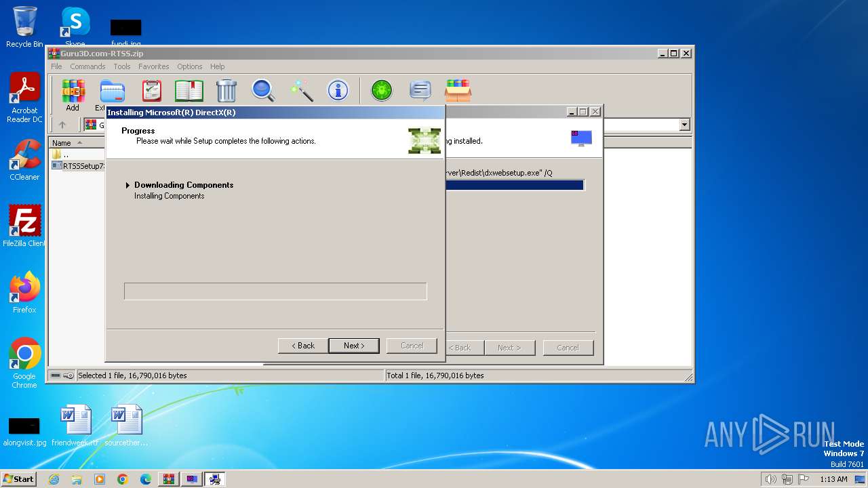Image resolution: width=868 pixels, height=488 pixels.
Task: Click the Extract To folder icon in WinRAR
Action: (112, 90)
